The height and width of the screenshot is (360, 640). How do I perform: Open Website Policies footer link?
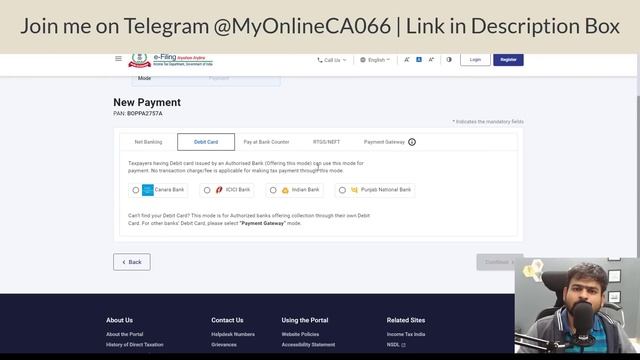[x=300, y=334]
